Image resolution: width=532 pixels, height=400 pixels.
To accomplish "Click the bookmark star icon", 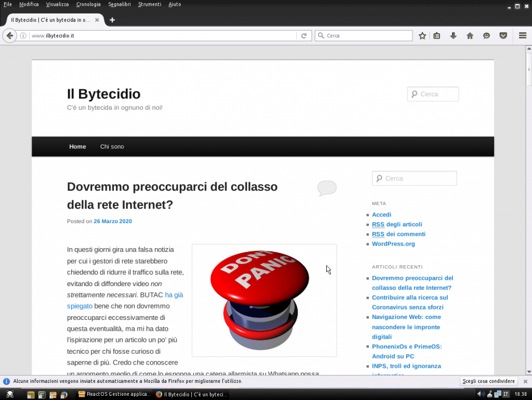I will (422, 36).
